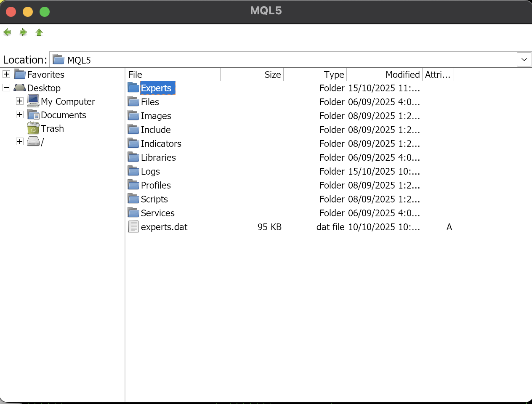Click the Indicators folder icon
Image resolution: width=532 pixels, height=404 pixels.
tap(133, 144)
